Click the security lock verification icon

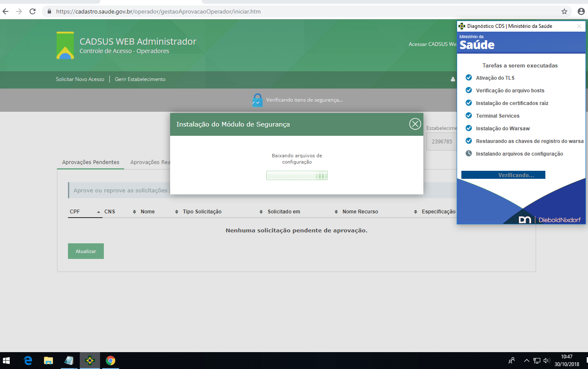[x=257, y=100]
